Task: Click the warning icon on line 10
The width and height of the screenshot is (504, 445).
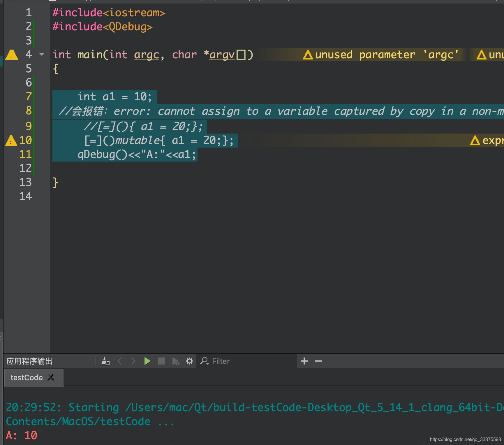Action: pos(11,141)
